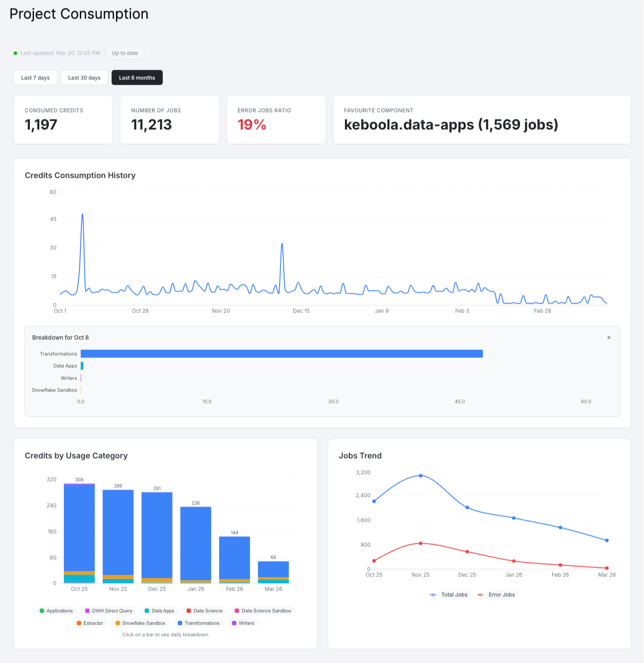
Task: Click the Nov 25 Total Jobs point
Action: pyautogui.click(x=420, y=475)
